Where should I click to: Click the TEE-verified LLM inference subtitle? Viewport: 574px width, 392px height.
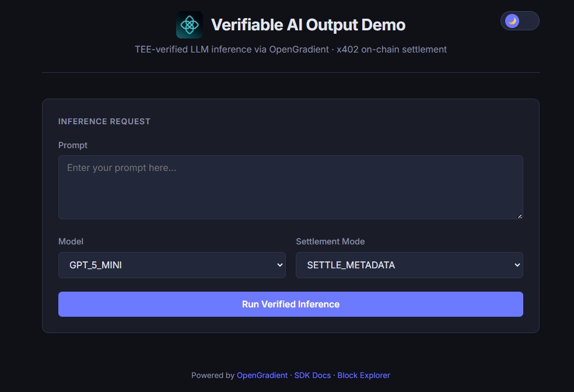click(x=290, y=50)
